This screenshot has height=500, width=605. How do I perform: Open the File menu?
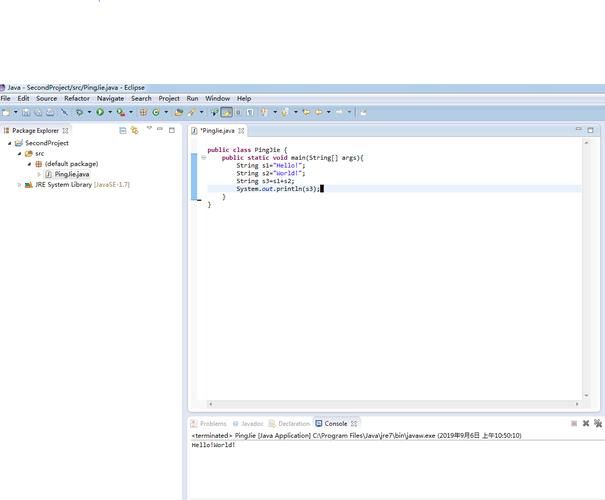point(5,98)
